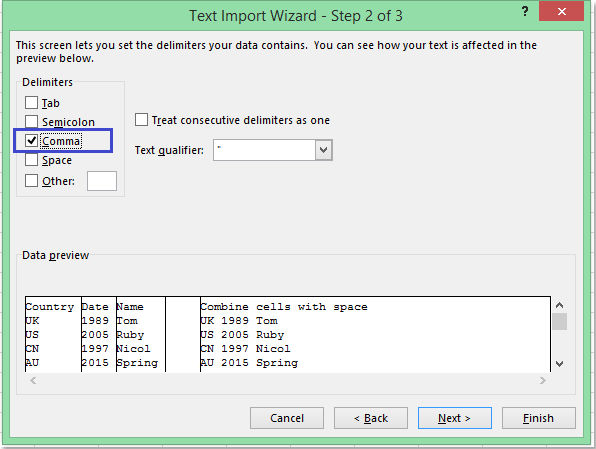Enable the Semicolon delimiter checkbox
The height and width of the screenshot is (449, 596).
32,122
